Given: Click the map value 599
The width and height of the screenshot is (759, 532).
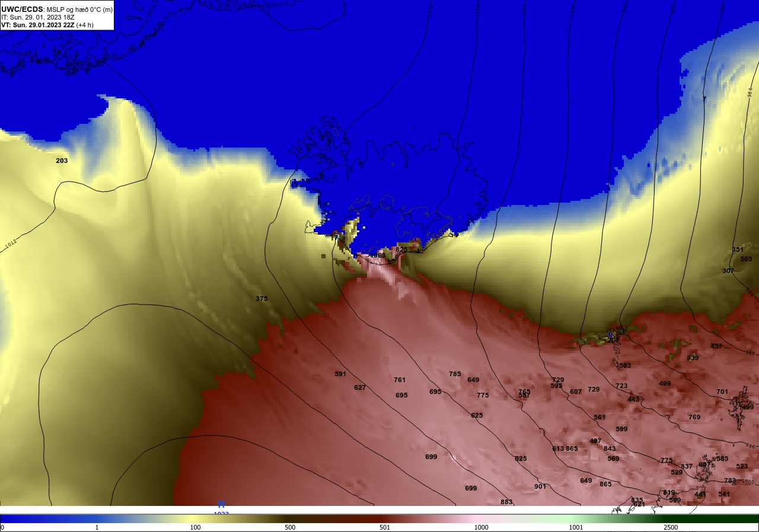Looking at the screenshot, I should click(x=621, y=429).
